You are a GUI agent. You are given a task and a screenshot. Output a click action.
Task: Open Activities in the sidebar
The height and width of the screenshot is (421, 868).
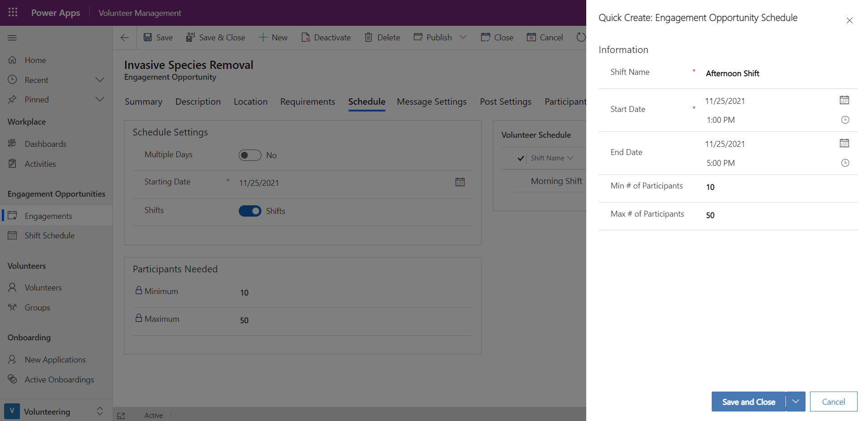coord(56,164)
